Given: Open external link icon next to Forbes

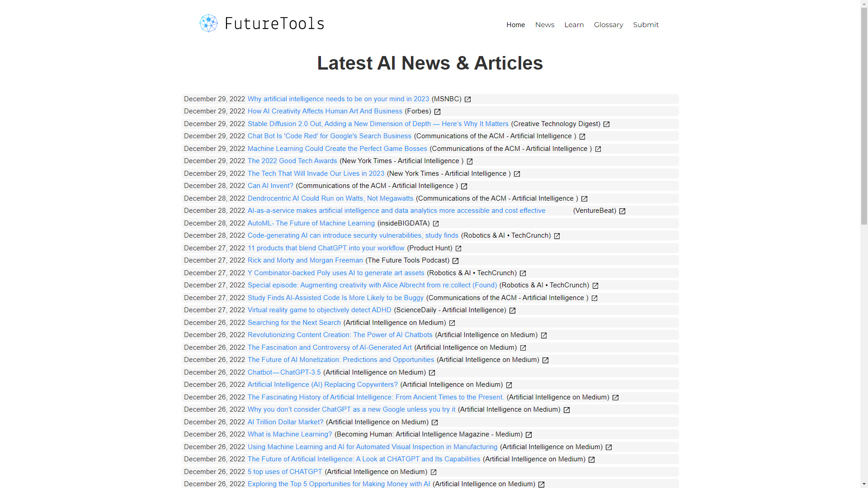Looking at the screenshot, I should coord(438,112).
